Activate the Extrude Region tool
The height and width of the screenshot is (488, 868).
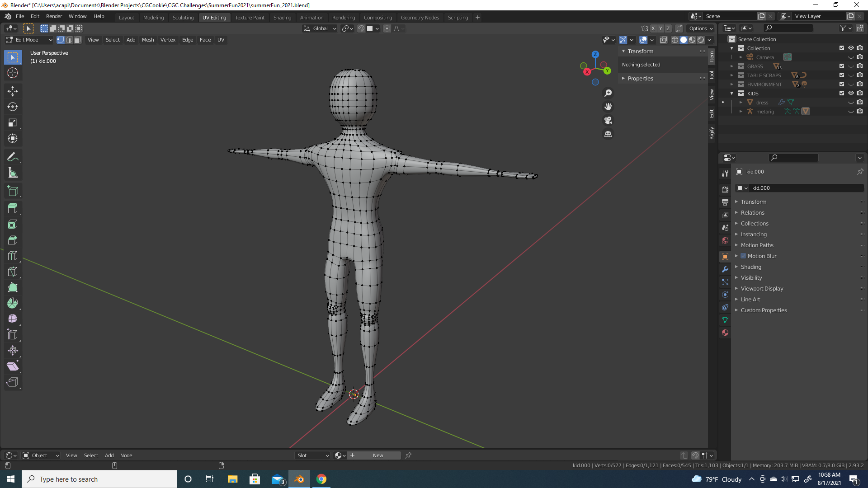[13, 208]
